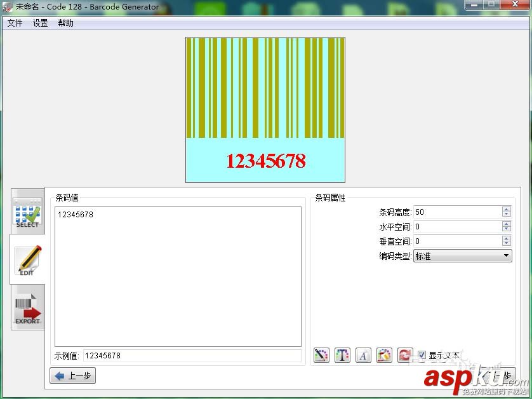Open the EXPORT barcode tab
The image size is (532, 399).
click(x=28, y=308)
